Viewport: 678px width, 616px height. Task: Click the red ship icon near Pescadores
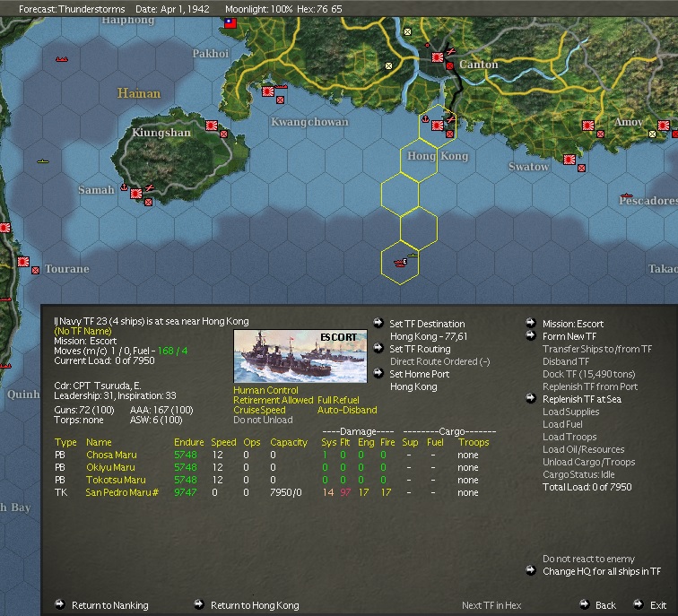(x=626, y=195)
